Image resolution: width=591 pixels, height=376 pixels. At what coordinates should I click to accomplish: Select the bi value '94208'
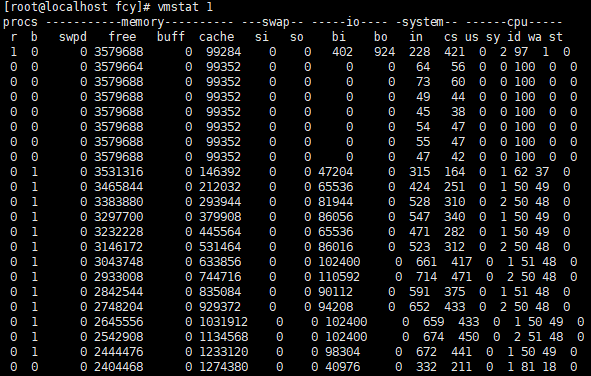335,307
